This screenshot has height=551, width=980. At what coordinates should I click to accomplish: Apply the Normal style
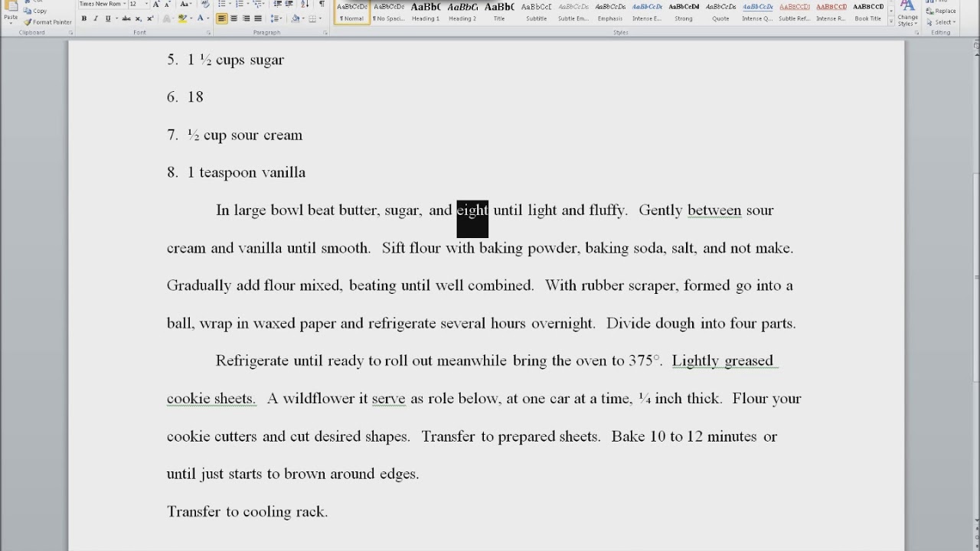[x=351, y=11]
